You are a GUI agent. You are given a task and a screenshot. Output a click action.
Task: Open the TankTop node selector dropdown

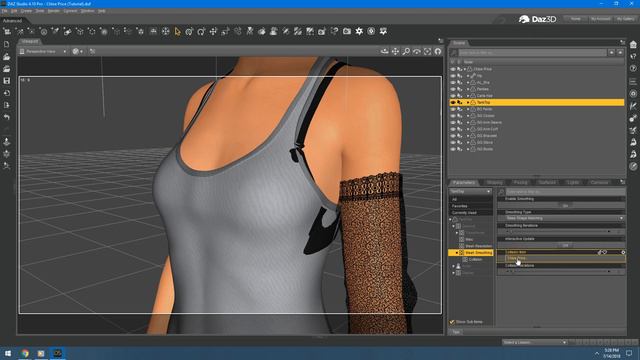(470, 191)
